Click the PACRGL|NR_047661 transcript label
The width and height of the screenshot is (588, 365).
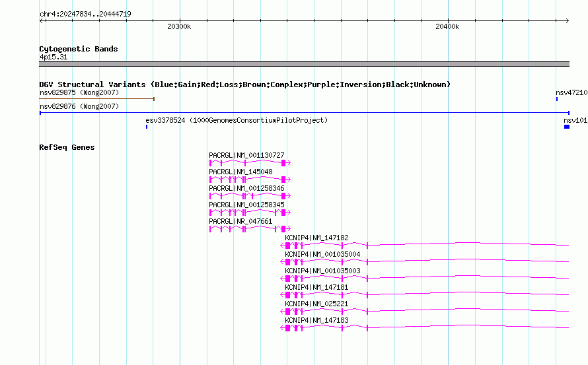point(240,221)
